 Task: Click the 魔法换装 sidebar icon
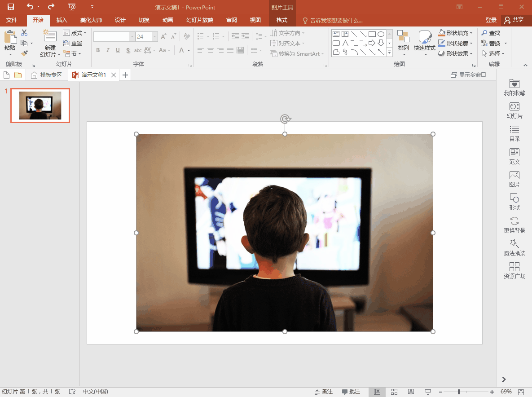click(x=514, y=248)
